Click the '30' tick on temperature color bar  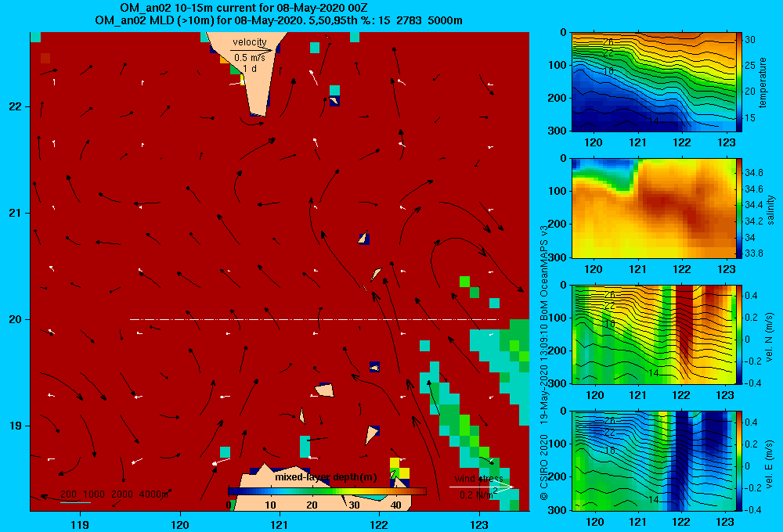click(750, 40)
